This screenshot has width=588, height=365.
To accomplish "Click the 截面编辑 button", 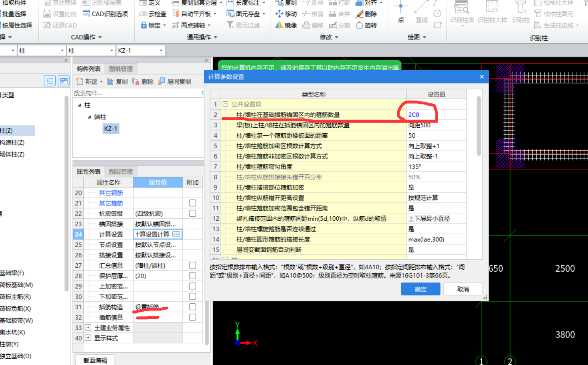I will (95, 360).
